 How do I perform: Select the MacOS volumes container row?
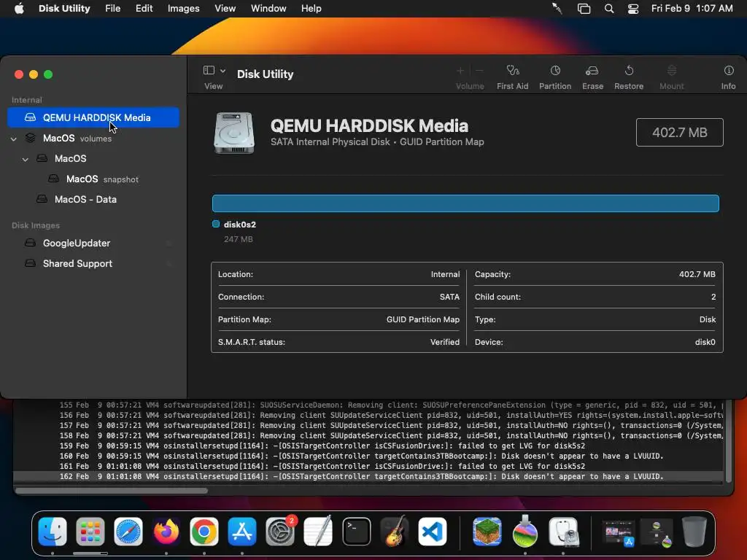93,138
